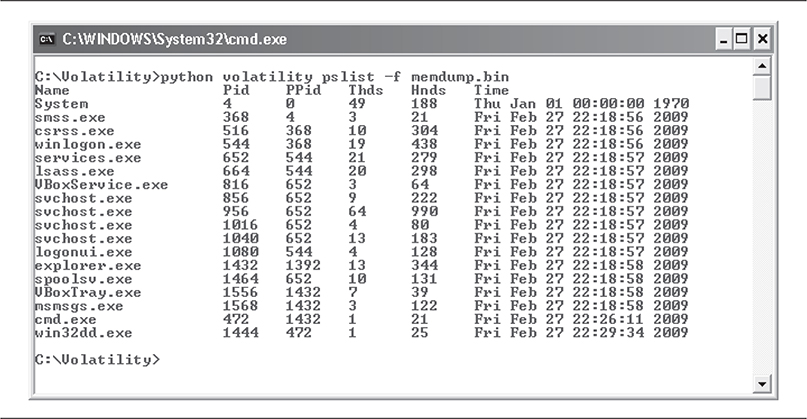Click the Name column header

click(x=52, y=91)
